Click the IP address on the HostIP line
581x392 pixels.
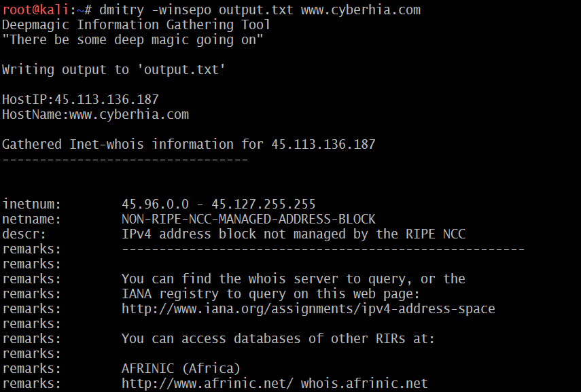click(107, 100)
